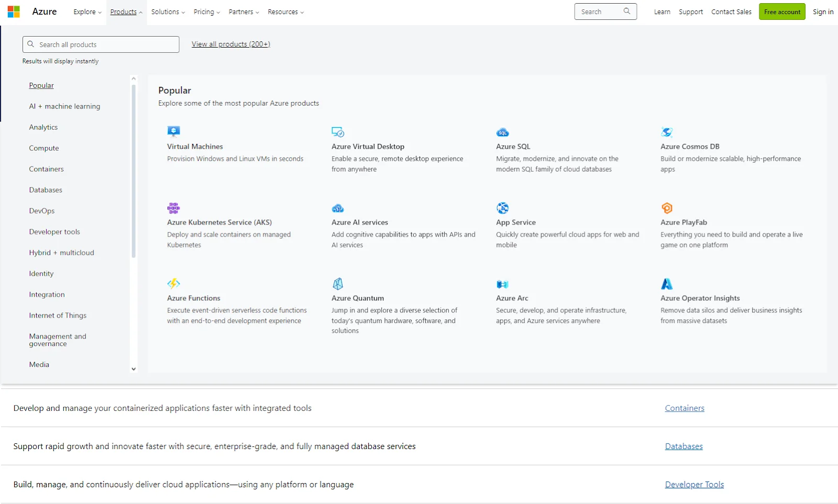
Task: Expand the Solutions dropdown menu
Action: pos(168,12)
